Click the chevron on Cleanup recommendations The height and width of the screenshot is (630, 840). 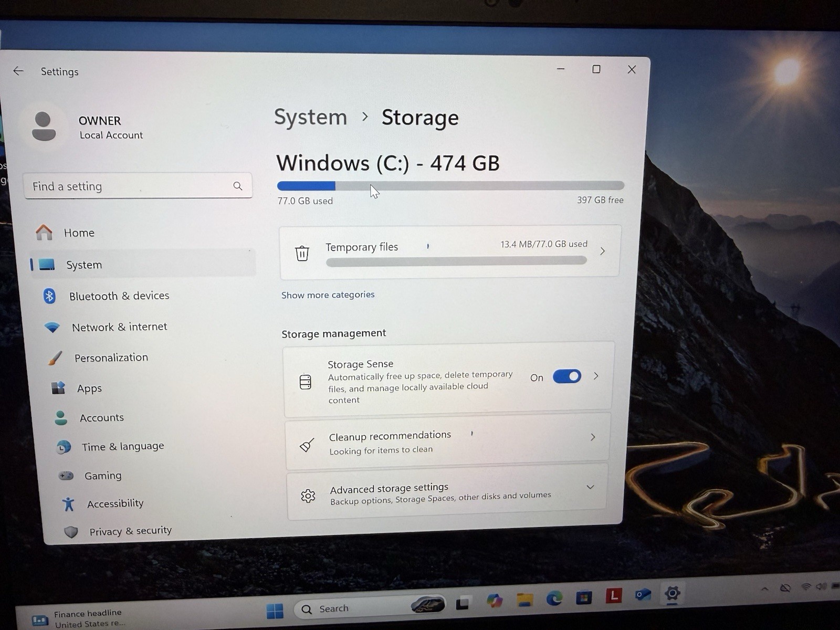coord(593,437)
